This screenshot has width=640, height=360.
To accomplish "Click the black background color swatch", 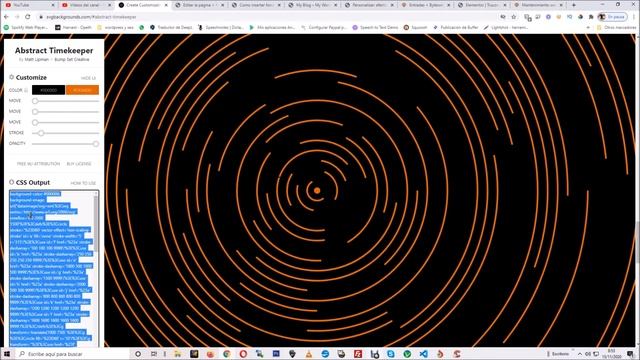I will 49,90.
